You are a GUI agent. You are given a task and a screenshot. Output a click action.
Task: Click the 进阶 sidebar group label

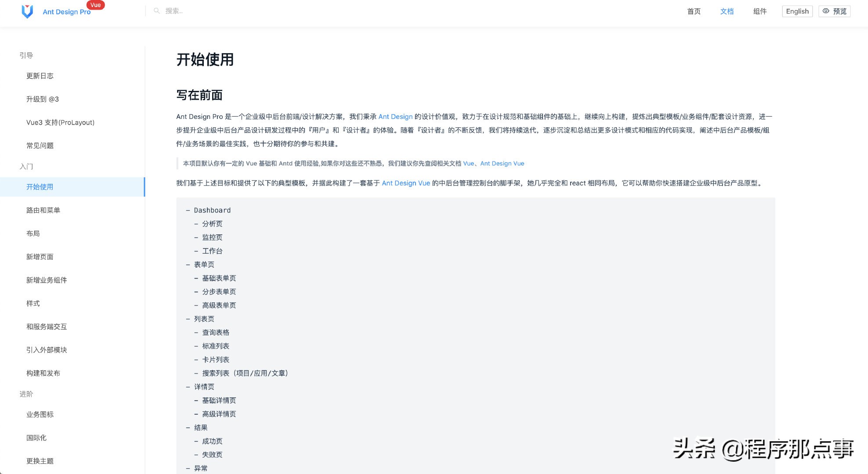pos(26,394)
